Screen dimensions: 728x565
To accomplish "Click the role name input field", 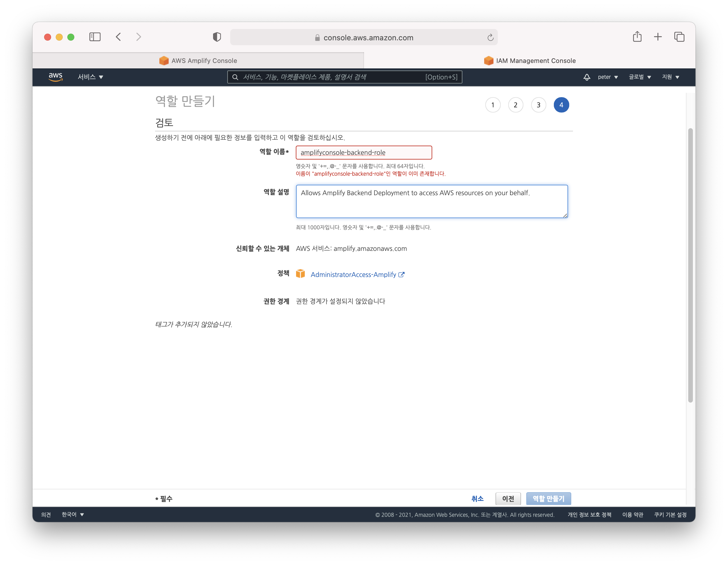I will click(x=364, y=153).
